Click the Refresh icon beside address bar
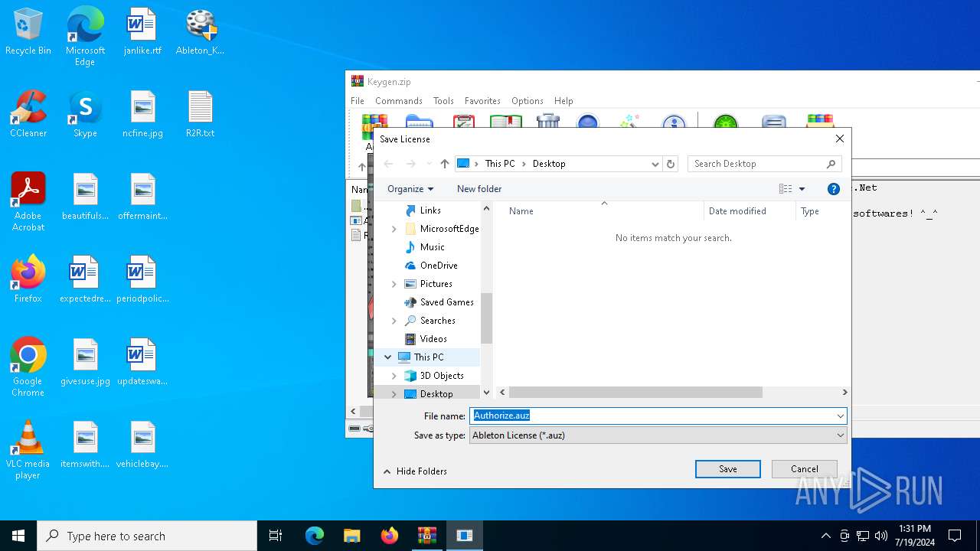 (671, 164)
